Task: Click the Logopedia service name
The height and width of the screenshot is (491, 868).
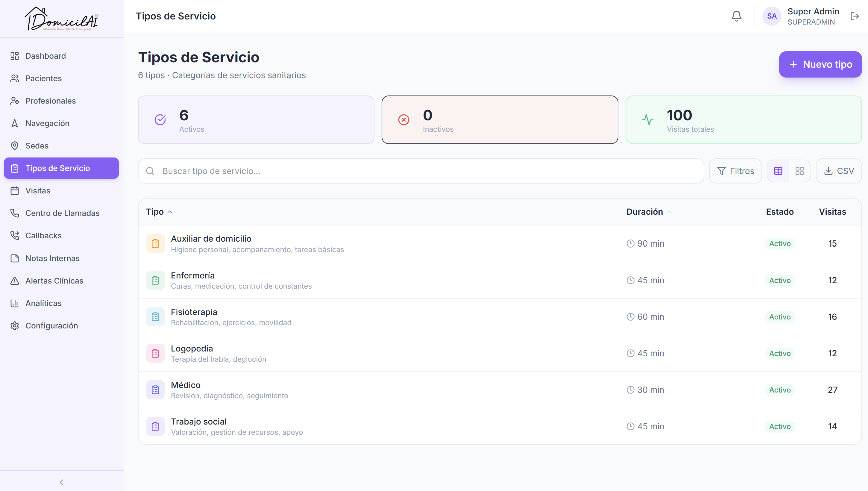Action: click(x=192, y=349)
